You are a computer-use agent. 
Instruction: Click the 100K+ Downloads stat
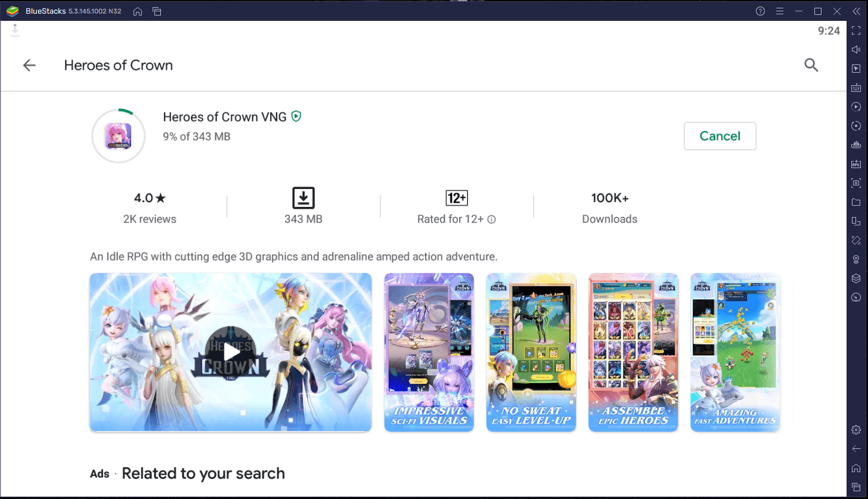pyautogui.click(x=610, y=207)
